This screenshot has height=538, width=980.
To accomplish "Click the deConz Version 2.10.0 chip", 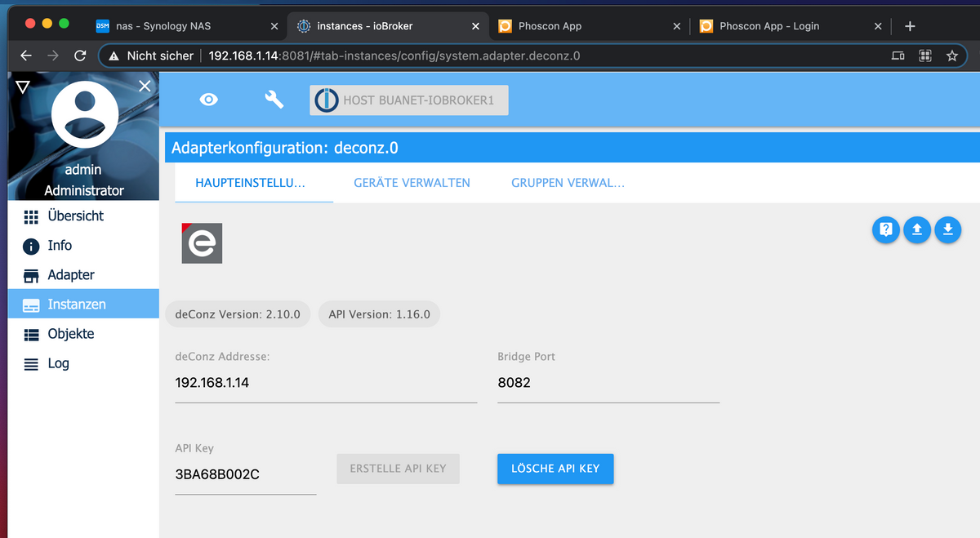I will (238, 314).
